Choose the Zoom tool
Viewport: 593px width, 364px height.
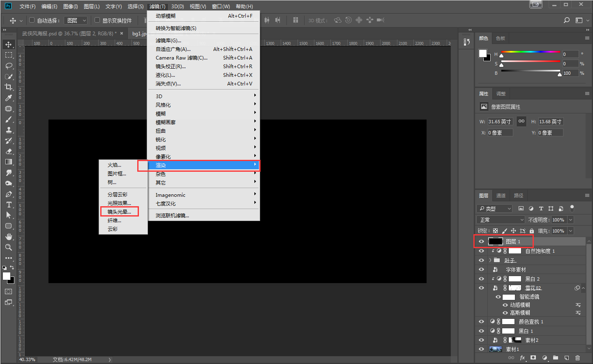click(9, 247)
